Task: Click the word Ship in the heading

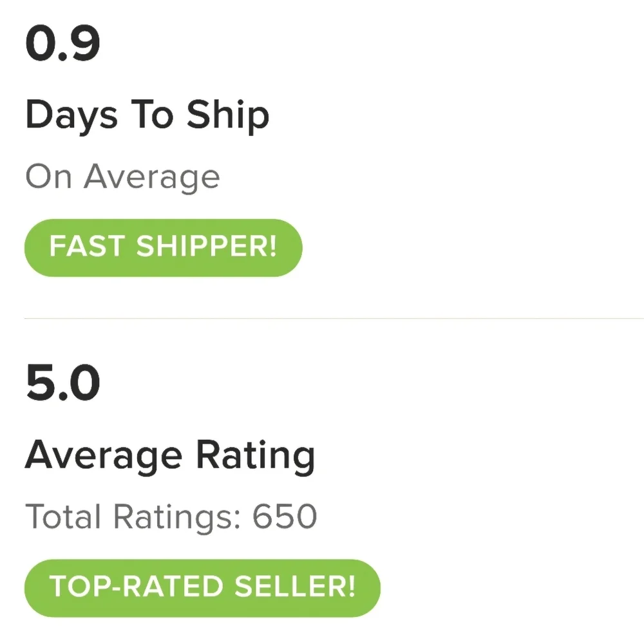Action: (228, 117)
